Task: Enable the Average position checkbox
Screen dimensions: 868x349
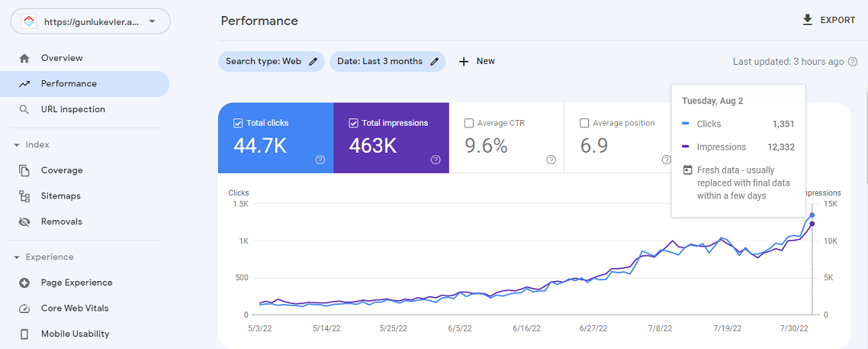Action: click(584, 123)
